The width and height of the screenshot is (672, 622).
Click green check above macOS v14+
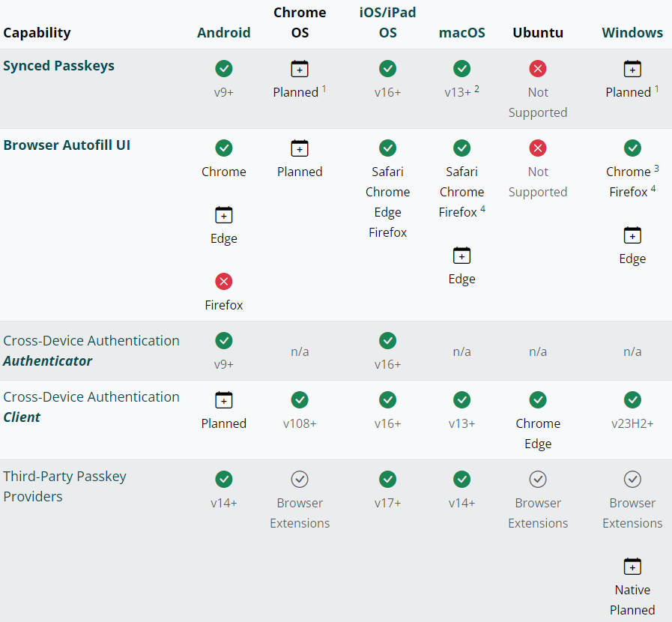point(461,480)
